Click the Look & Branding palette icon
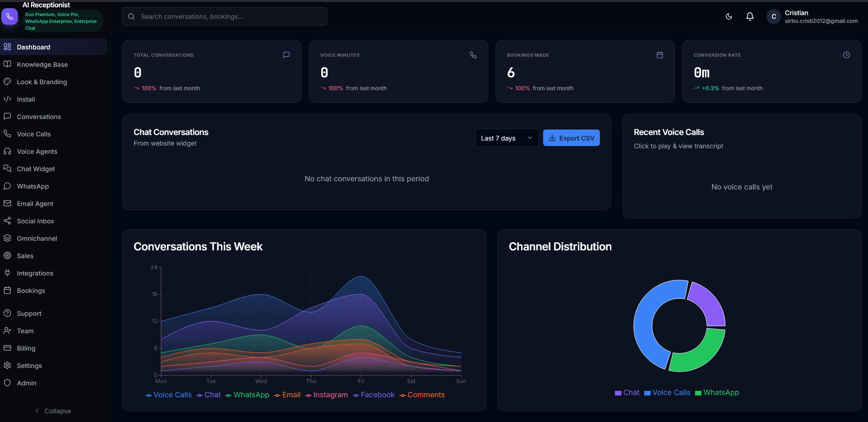Viewport: 868px width, 422px height. point(7,81)
